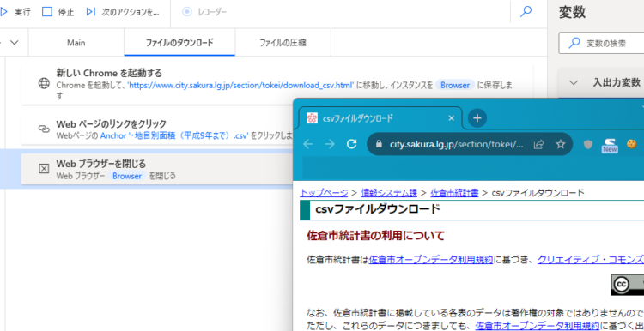644x331 pixels.
Task: Go back in Chrome
Action: (307, 144)
